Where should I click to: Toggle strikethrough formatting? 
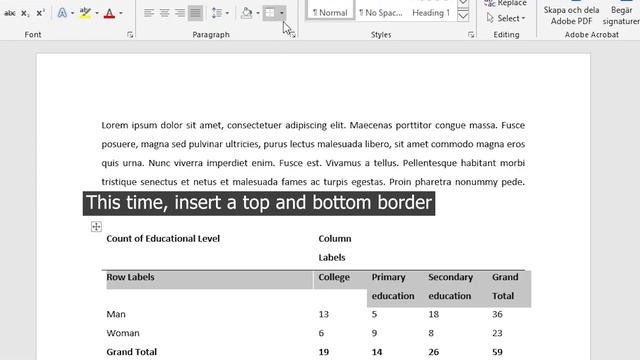(9, 13)
